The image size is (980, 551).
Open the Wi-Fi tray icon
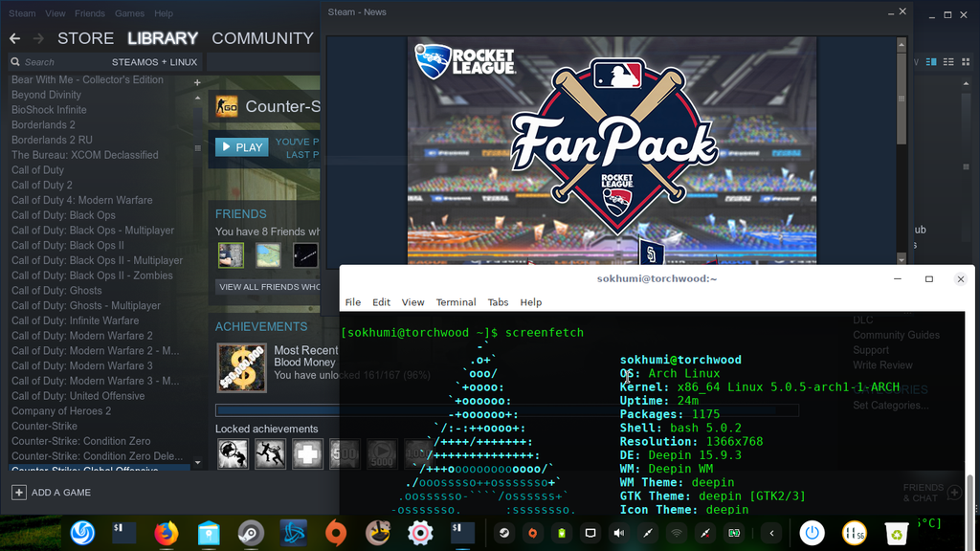[677, 533]
